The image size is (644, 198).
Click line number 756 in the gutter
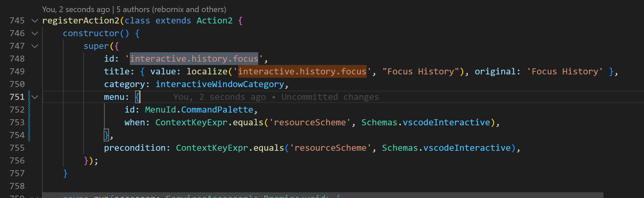(17, 161)
